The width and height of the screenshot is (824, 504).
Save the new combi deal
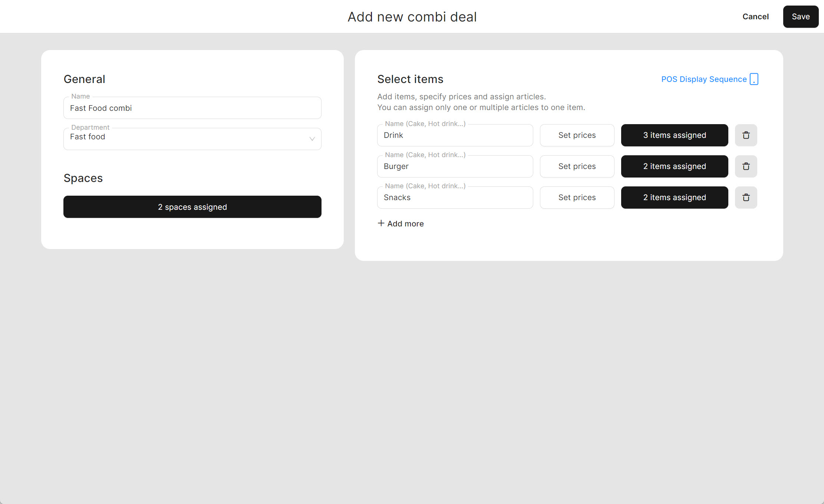point(800,17)
